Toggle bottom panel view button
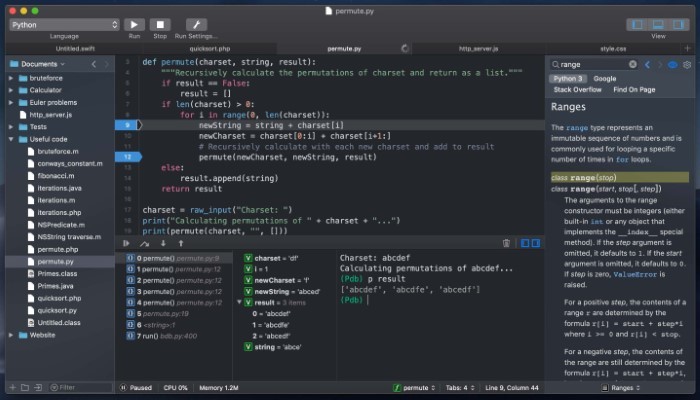 tap(658, 25)
